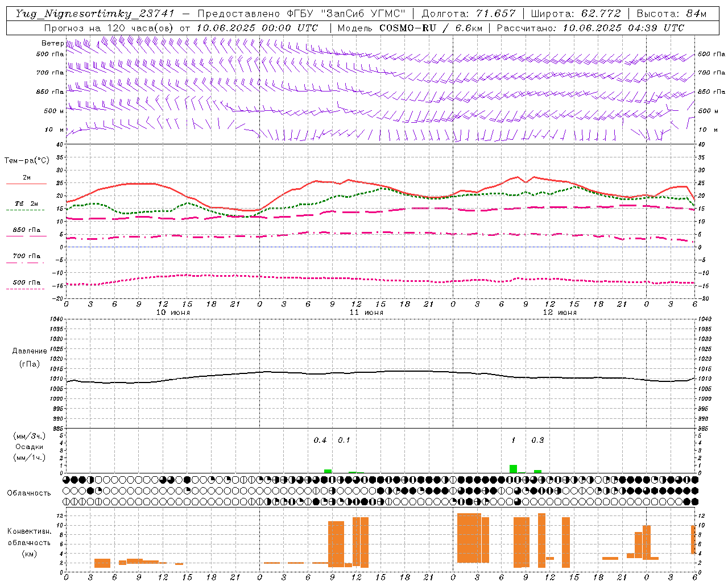Select the latitude value Широта: 62.772

[x=576, y=14]
